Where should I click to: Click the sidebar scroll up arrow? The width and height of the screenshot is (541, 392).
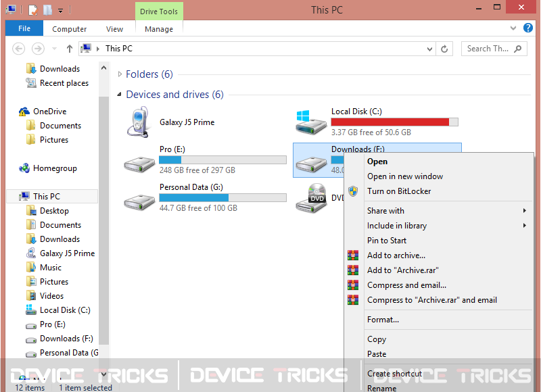103,68
